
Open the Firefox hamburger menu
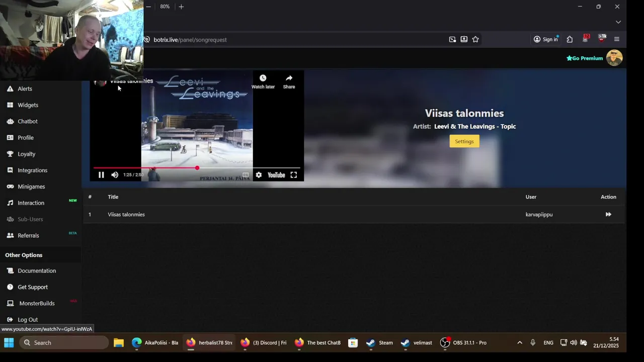617,39
